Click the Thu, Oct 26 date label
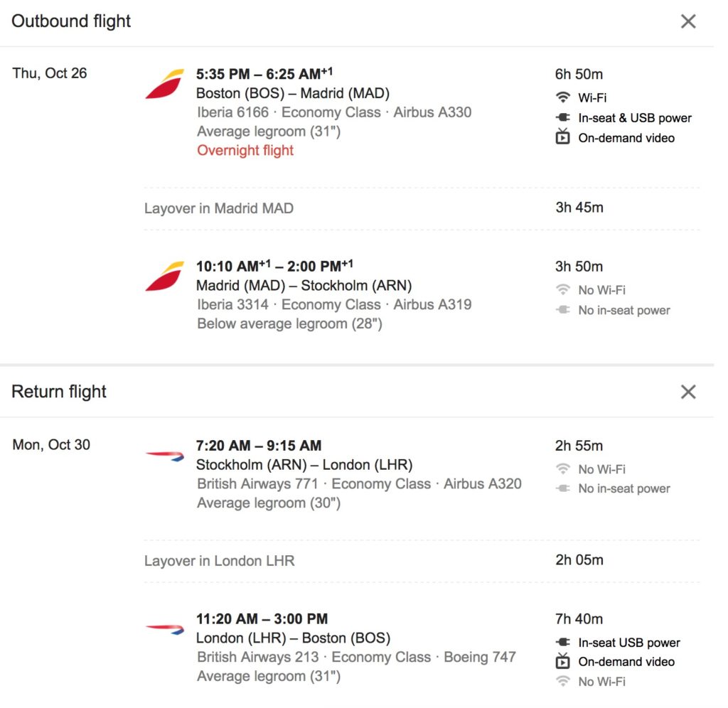Viewport: 728px width, 708px height. click(50, 73)
